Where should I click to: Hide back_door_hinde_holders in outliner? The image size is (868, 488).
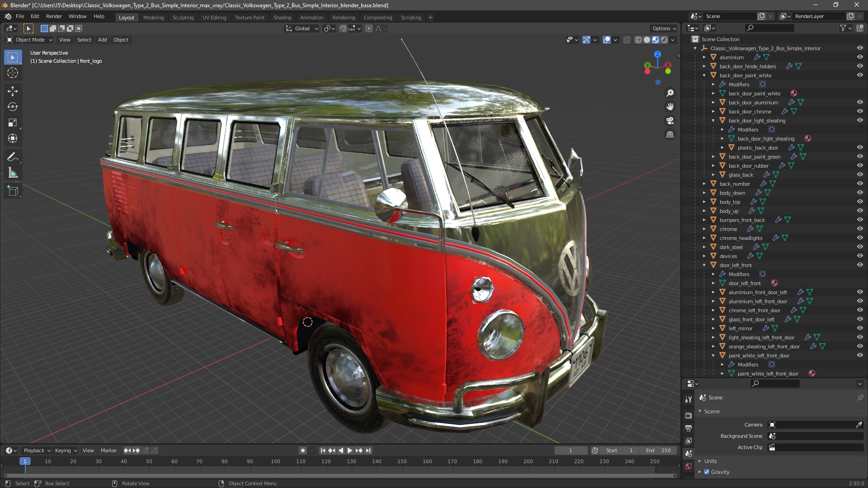coord(860,66)
